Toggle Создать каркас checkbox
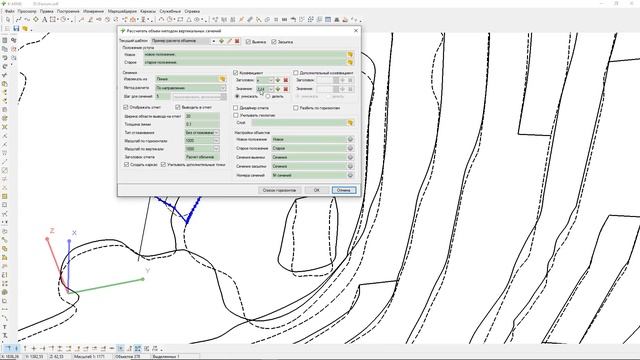The height and width of the screenshot is (360, 640). point(126,164)
